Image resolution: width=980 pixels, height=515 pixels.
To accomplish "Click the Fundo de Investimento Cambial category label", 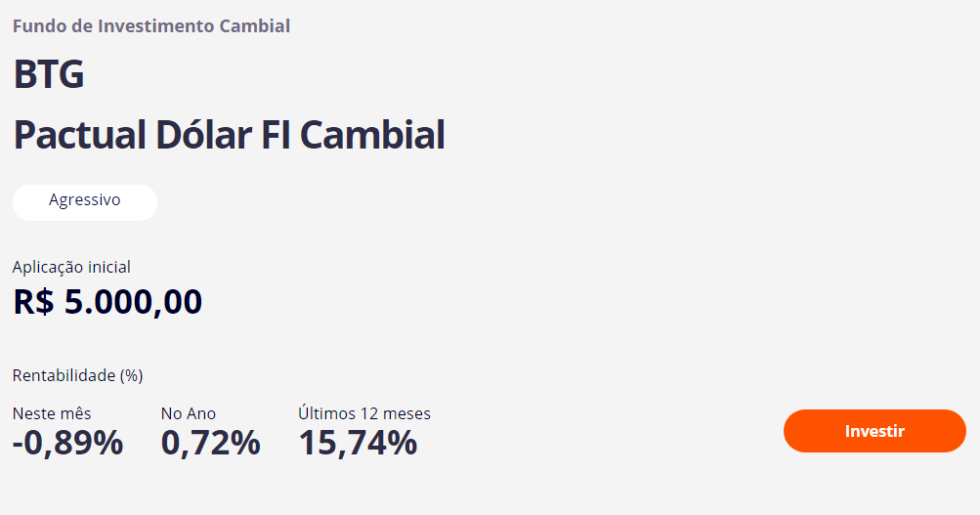I will (x=151, y=26).
